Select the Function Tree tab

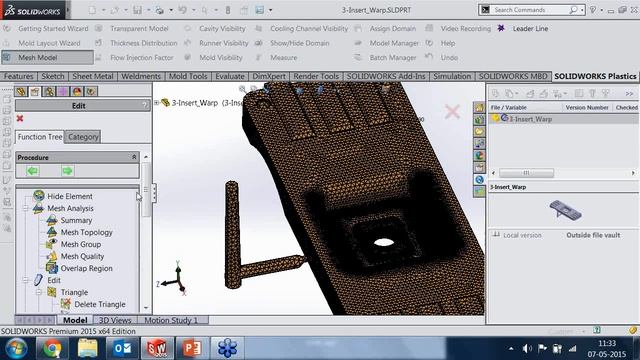click(40, 137)
